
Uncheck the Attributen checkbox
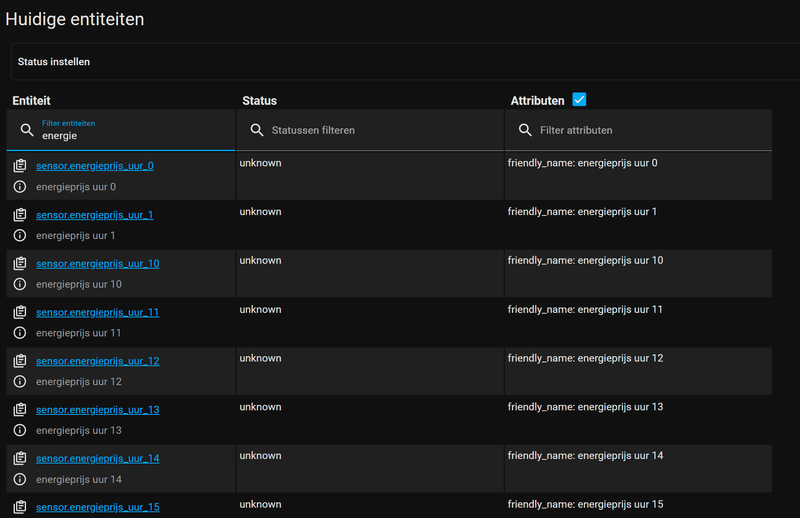pos(579,100)
